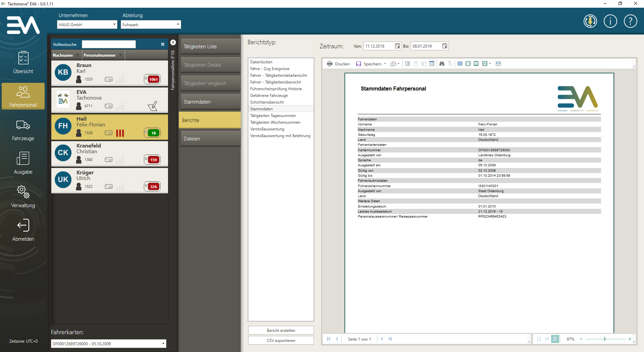The image size is (644, 352).
Task: Click the printer icon for Drucken
Action: tap(330, 64)
